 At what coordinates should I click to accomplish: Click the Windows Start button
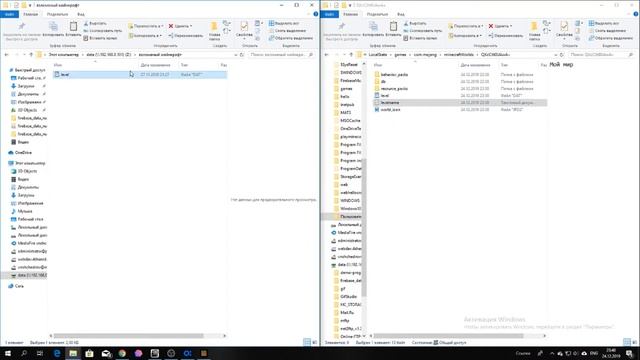tap(8, 353)
